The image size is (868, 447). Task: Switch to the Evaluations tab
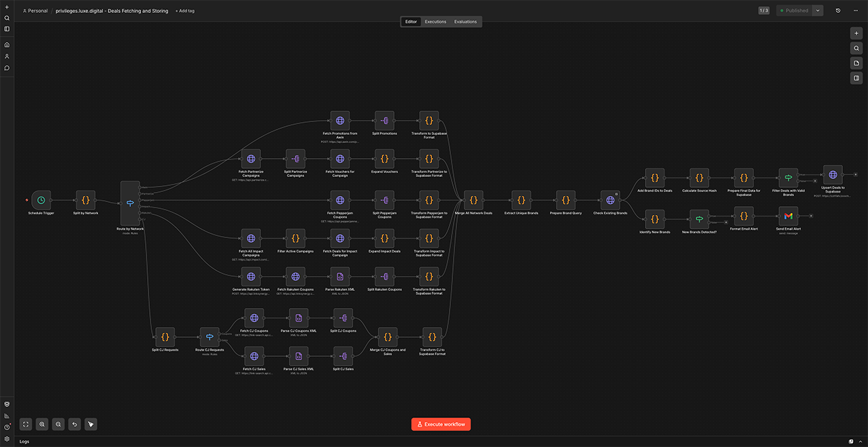click(465, 22)
